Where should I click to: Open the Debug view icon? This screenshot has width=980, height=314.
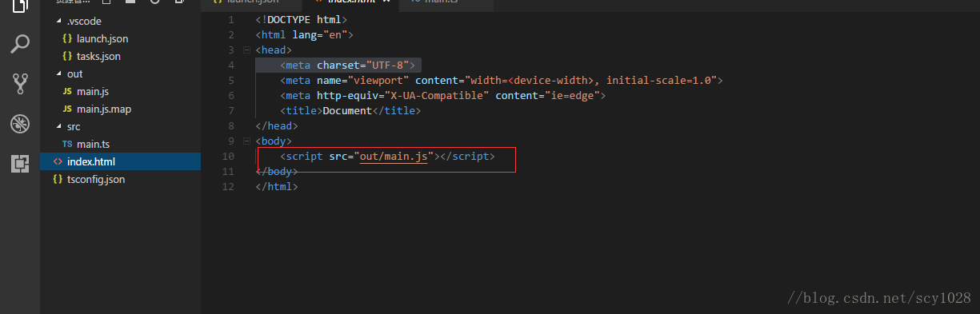[x=20, y=124]
